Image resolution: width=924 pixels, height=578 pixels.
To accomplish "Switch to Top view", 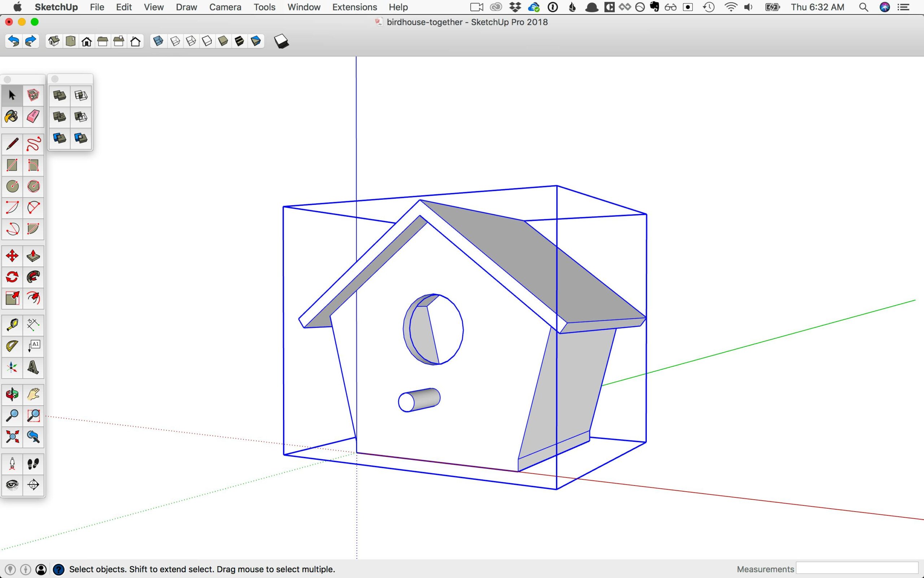I will click(71, 41).
